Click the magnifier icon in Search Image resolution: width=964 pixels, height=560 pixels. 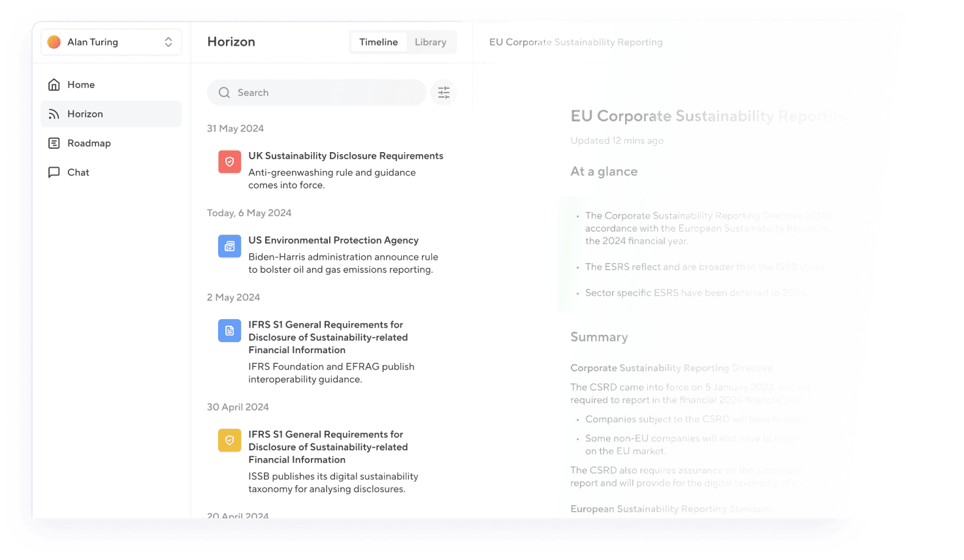point(224,93)
